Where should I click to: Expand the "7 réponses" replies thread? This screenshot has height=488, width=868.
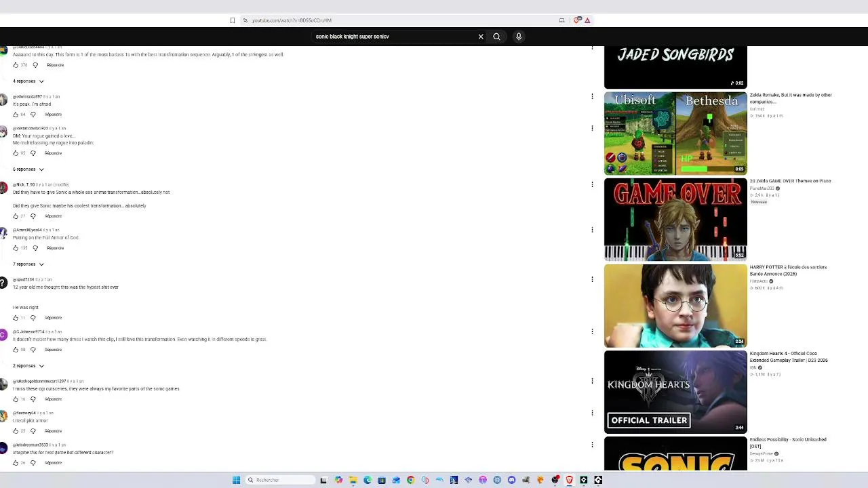pyautogui.click(x=28, y=264)
